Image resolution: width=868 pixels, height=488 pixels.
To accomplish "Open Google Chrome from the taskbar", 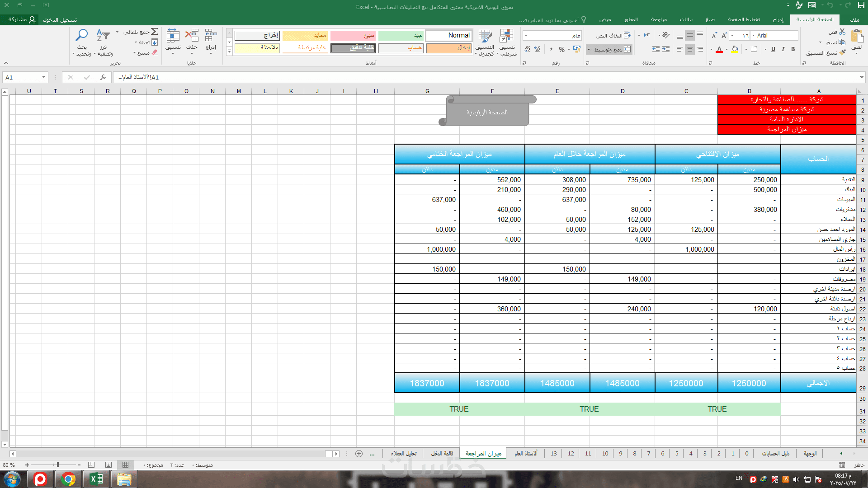I will pos(68,479).
